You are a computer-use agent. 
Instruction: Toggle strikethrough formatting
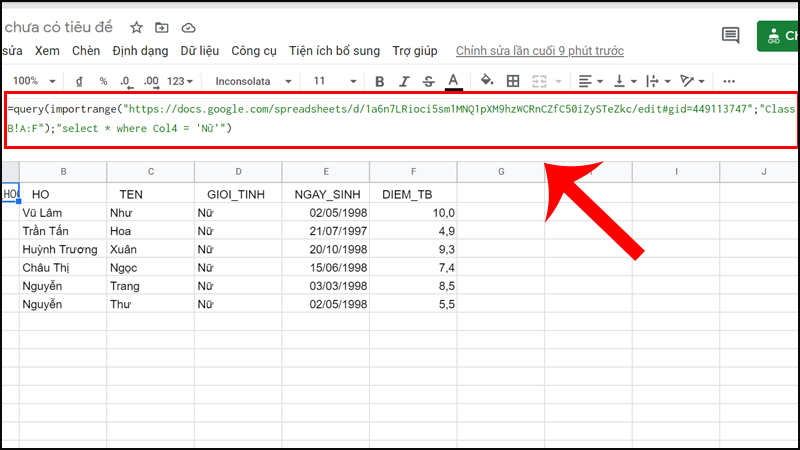point(428,81)
